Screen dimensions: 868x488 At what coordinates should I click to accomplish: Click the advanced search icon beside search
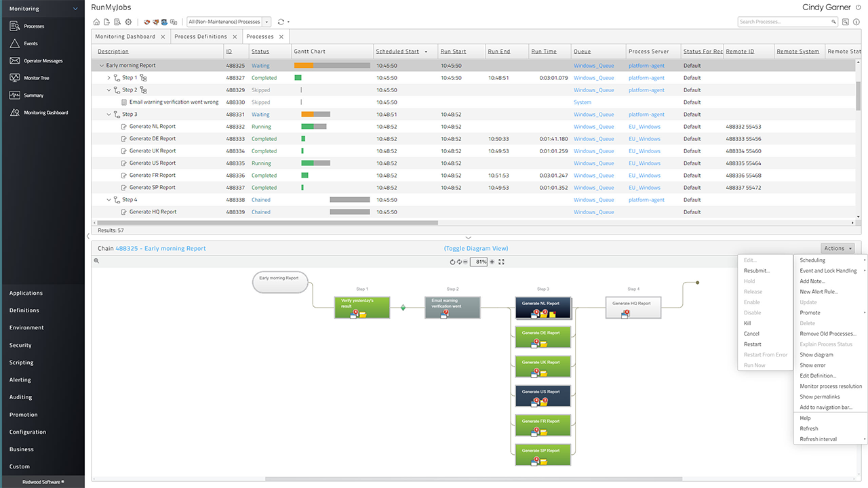846,22
